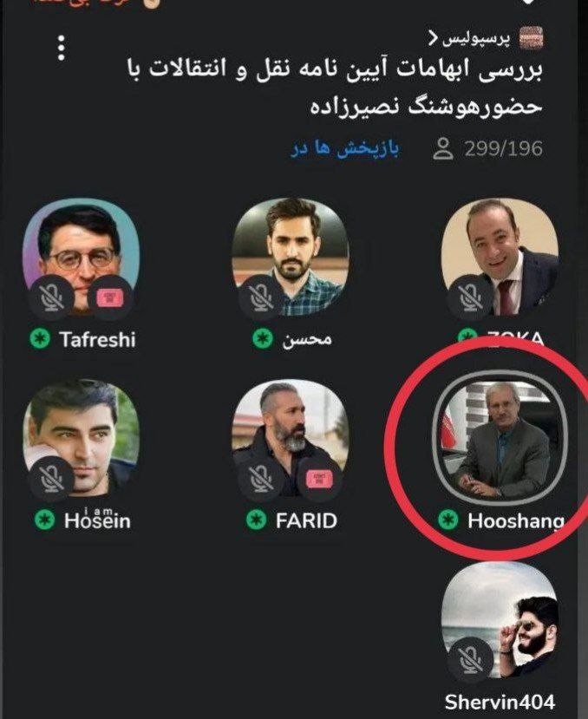Click the پرسپولیس club logo icon
The image size is (588, 719).
click(531, 37)
